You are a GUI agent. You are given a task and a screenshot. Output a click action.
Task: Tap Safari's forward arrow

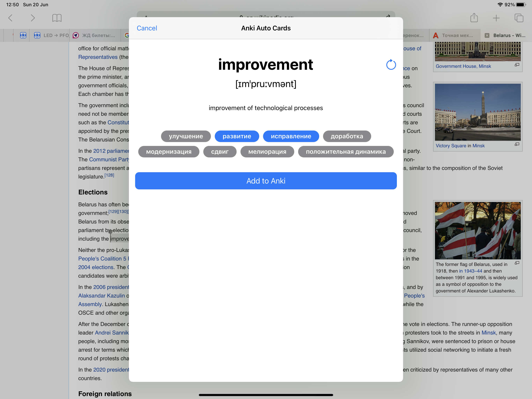pos(33,18)
